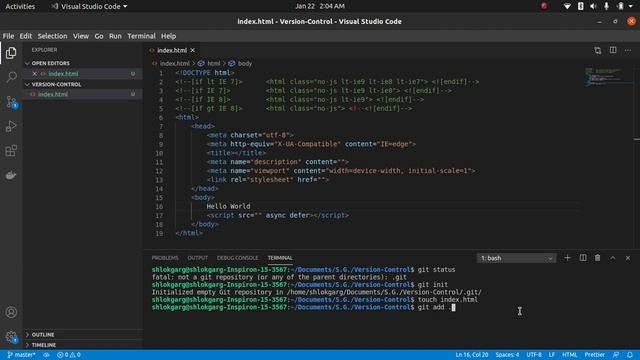Click the body breadcrumb segment
Image resolution: width=640 pixels, height=360 pixels.
tap(244, 64)
